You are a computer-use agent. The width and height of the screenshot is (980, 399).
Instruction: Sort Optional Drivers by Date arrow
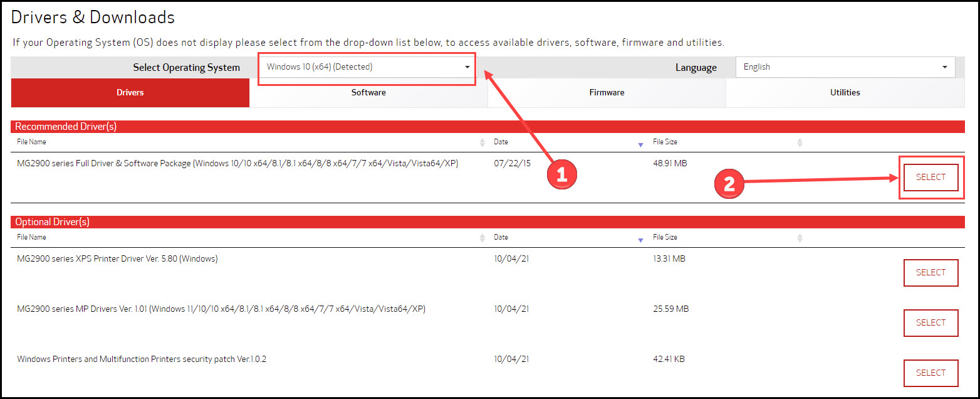(640, 240)
